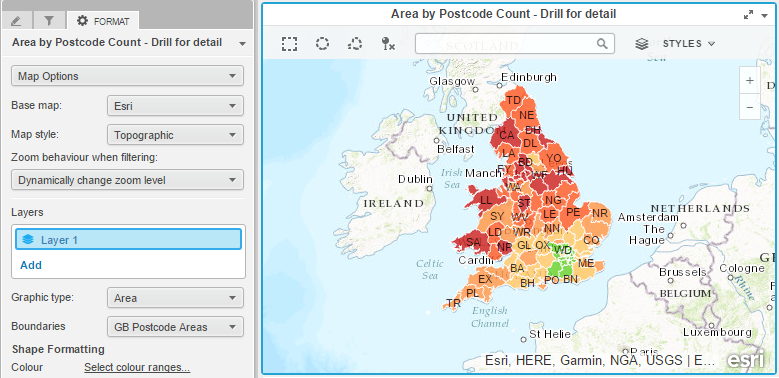Change the Topographic map style dropdown
Screen dimensions: 779x378
(175, 135)
